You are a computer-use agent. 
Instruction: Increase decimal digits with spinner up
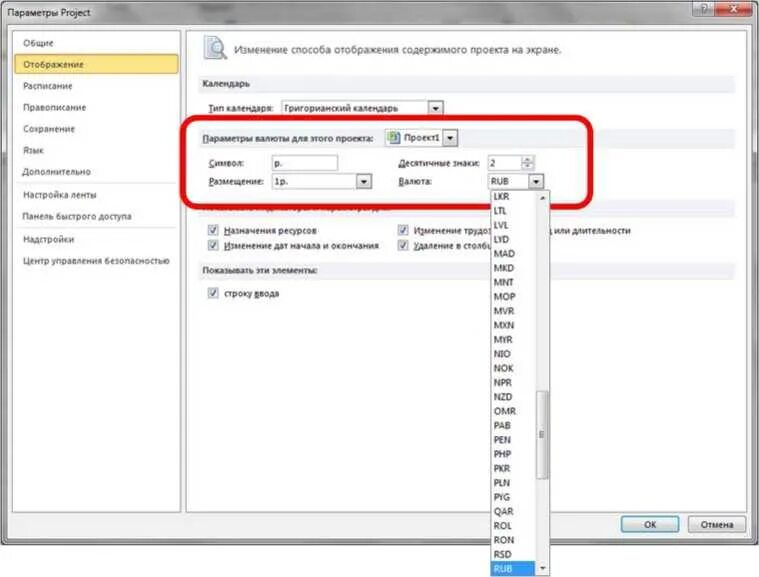[528, 159]
